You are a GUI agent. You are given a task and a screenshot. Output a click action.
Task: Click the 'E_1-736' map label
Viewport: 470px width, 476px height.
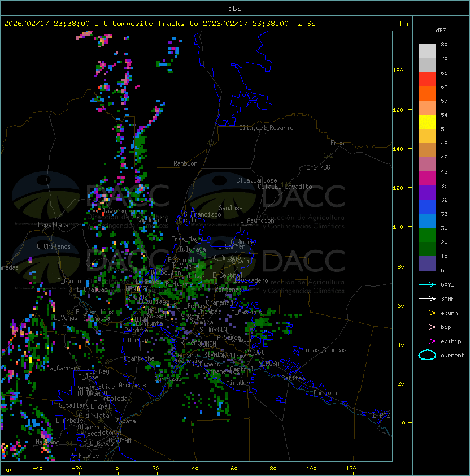coord(318,167)
